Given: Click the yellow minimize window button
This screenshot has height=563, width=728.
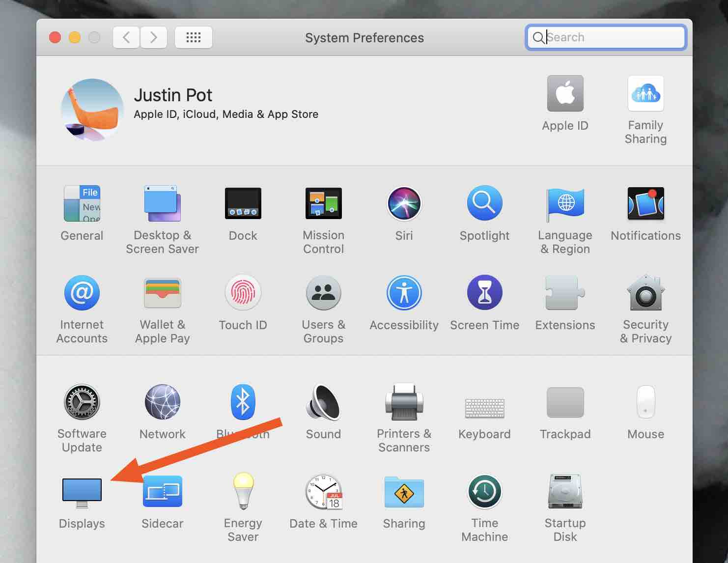Looking at the screenshot, I should point(75,37).
